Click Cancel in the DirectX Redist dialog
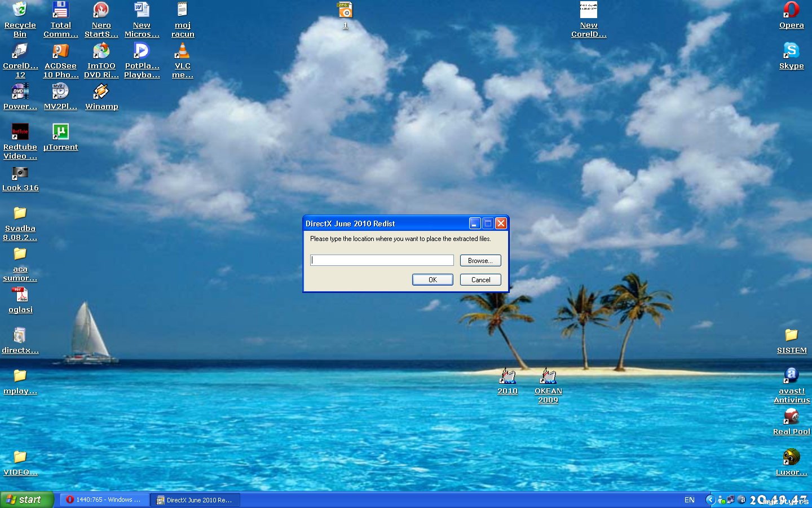The width and height of the screenshot is (812, 508). 480,279
